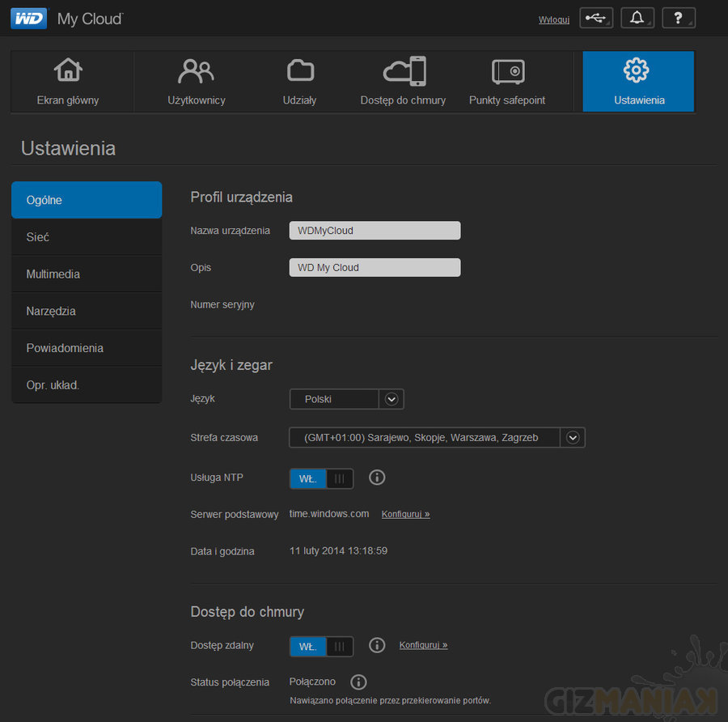
Task: Go to Ekran główny home icon
Action: coord(68,71)
